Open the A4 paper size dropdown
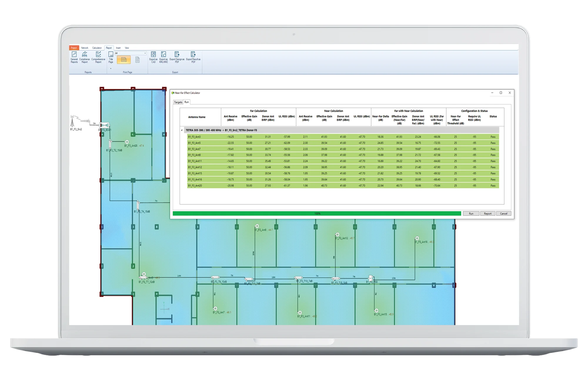Image resolution: width=588 pixels, height=380 pixels. (145, 53)
